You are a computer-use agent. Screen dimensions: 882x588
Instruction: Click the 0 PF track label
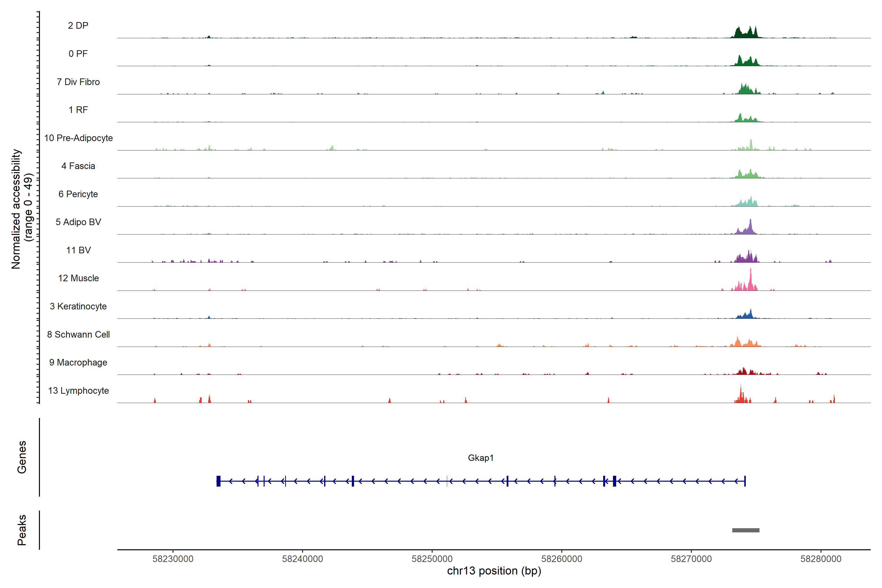[x=78, y=54]
